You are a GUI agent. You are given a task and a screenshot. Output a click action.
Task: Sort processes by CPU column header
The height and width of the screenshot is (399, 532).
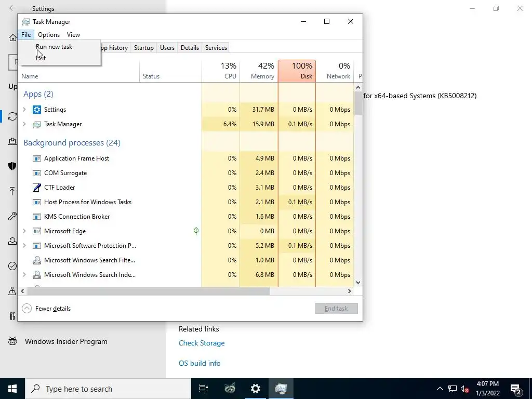(x=221, y=71)
